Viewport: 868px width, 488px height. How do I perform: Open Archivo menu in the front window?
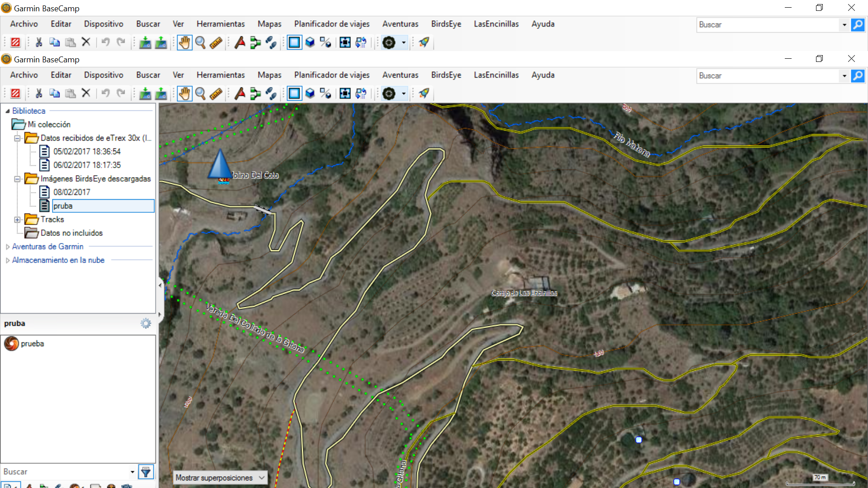tap(24, 75)
